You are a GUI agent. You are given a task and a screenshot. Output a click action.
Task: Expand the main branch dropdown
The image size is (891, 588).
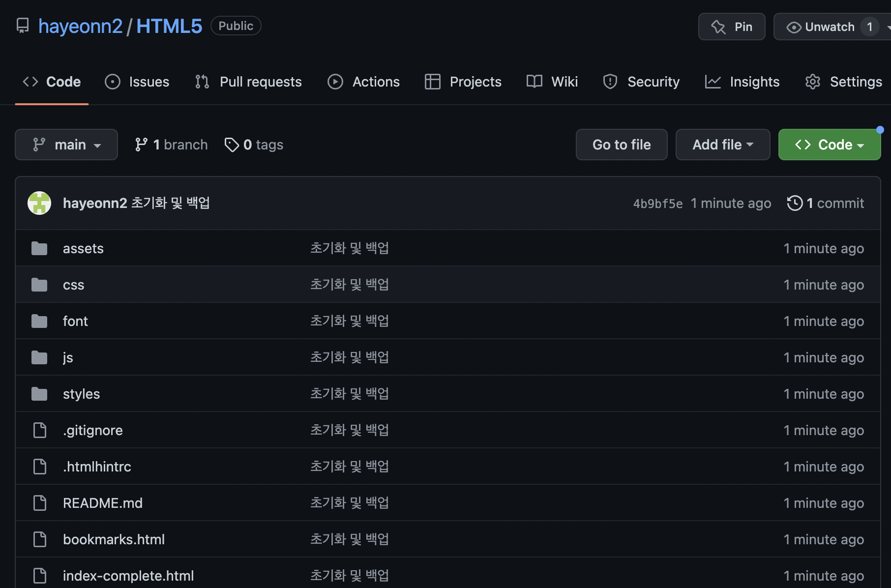66,145
